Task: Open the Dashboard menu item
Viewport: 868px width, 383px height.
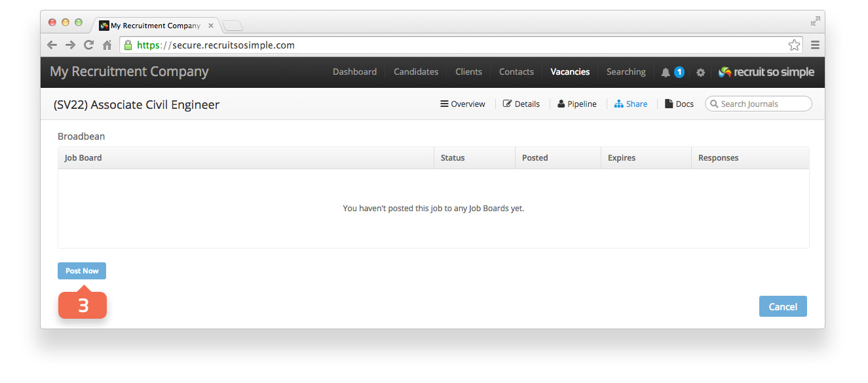Action: point(354,72)
